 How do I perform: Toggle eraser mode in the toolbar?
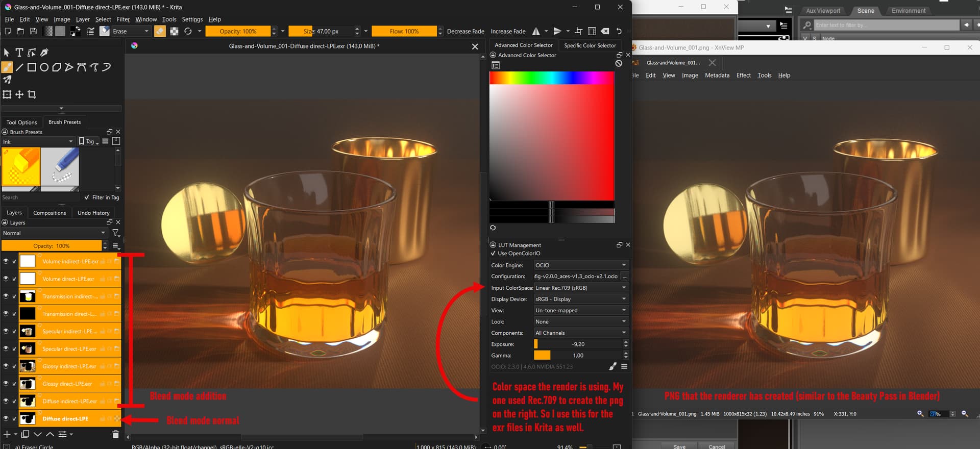tap(160, 31)
